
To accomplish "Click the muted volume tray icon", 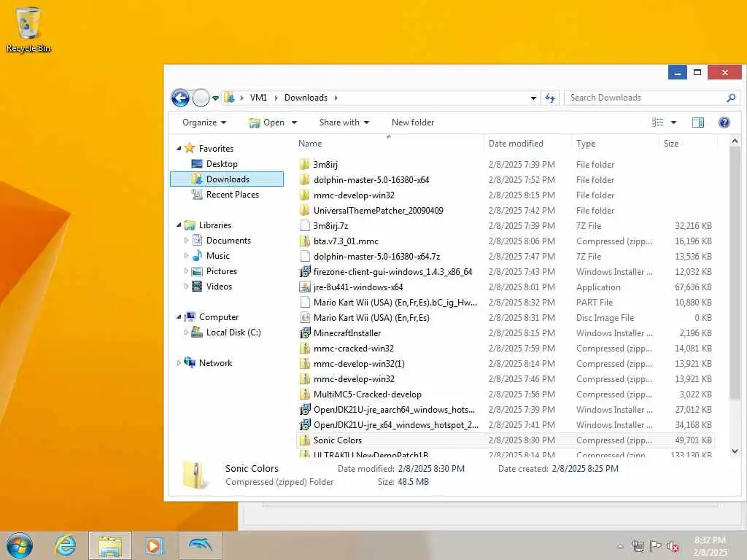I will tap(673, 546).
